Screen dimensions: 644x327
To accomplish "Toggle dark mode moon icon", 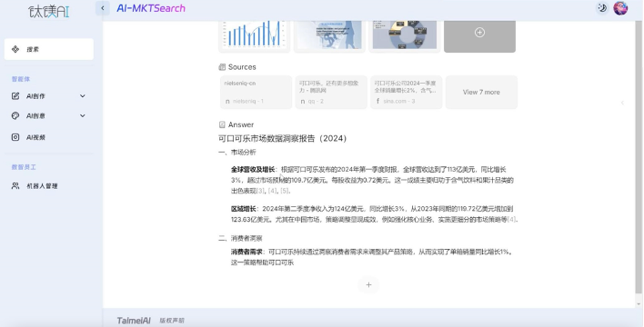I will tap(602, 8).
